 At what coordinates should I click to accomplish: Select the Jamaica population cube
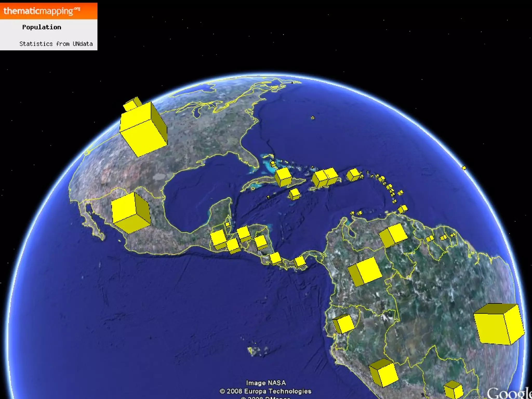coord(294,194)
